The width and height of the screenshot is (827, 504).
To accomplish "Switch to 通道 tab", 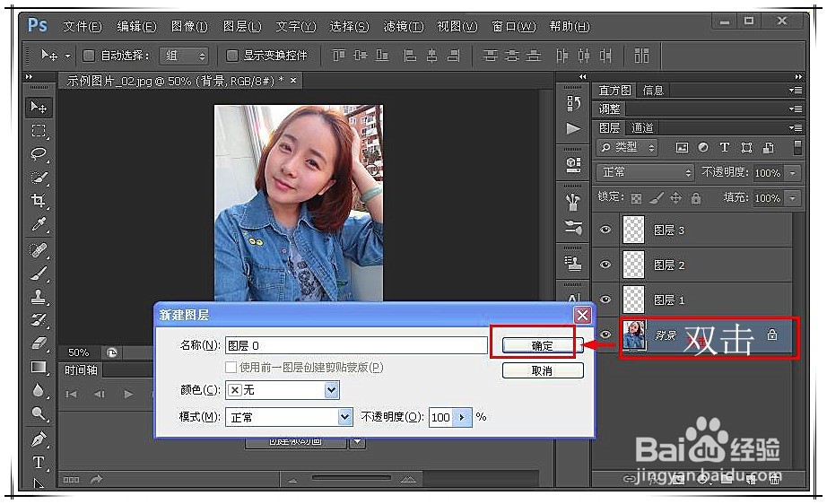I will [x=642, y=127].
